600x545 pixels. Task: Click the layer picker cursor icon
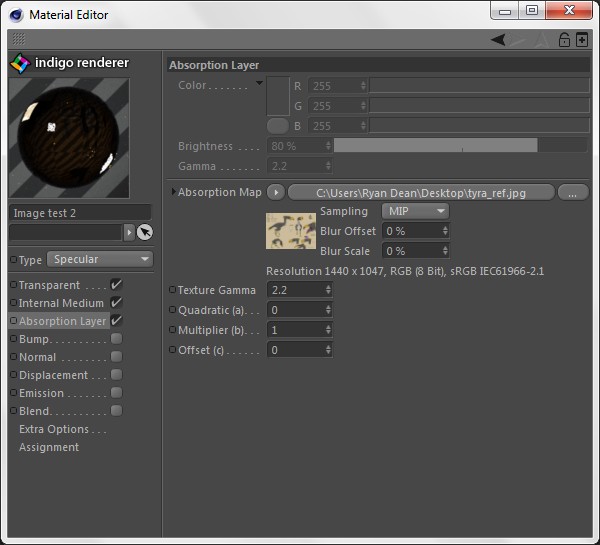[x=145, y=232]
